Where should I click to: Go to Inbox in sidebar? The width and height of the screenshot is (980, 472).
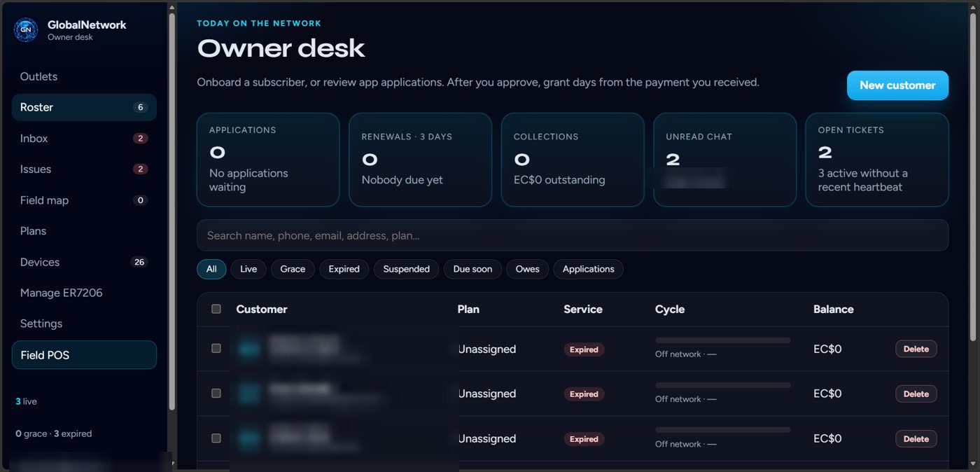(84, 138)
